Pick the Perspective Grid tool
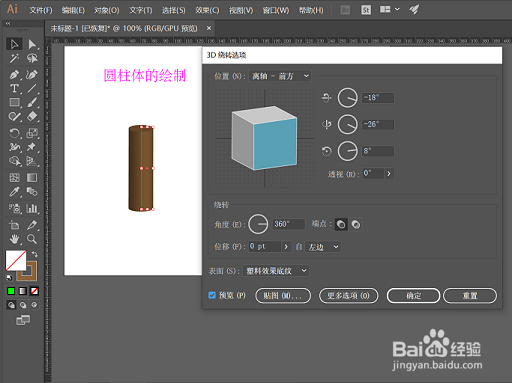Image resolution: width=512 pixels, height=383 pixels. (x=32, y=161)
